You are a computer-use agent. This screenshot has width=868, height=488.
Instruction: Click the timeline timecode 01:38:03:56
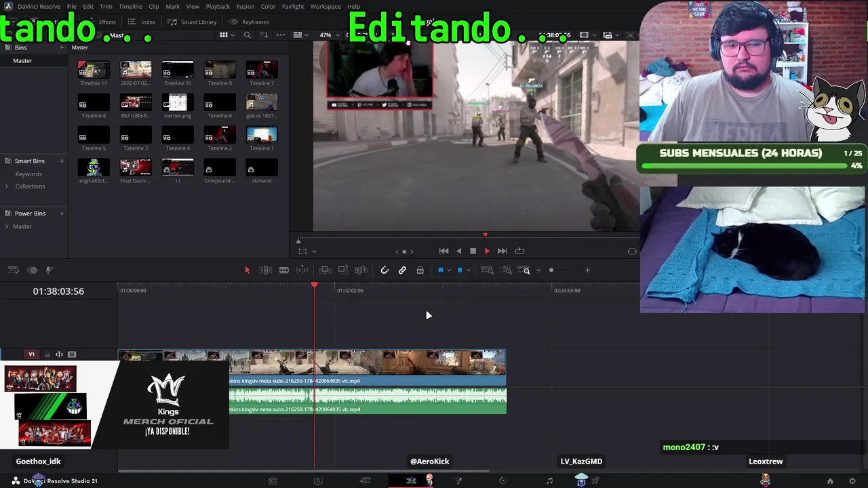tap(58, 291)
